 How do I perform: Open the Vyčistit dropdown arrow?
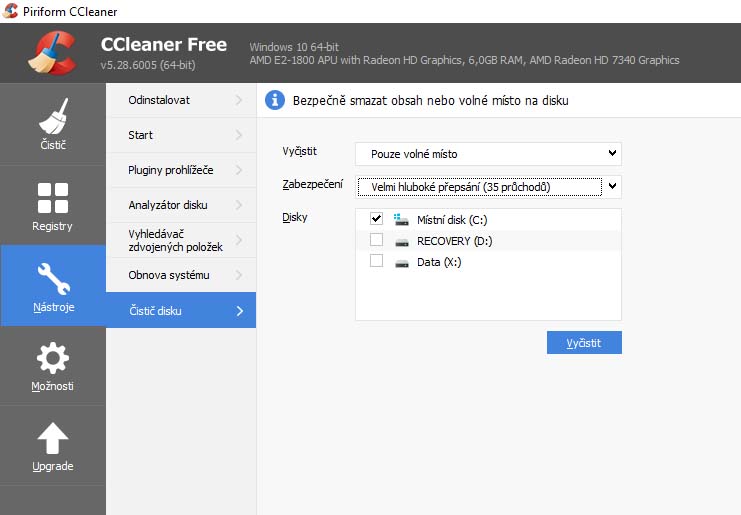pos(612,153)
